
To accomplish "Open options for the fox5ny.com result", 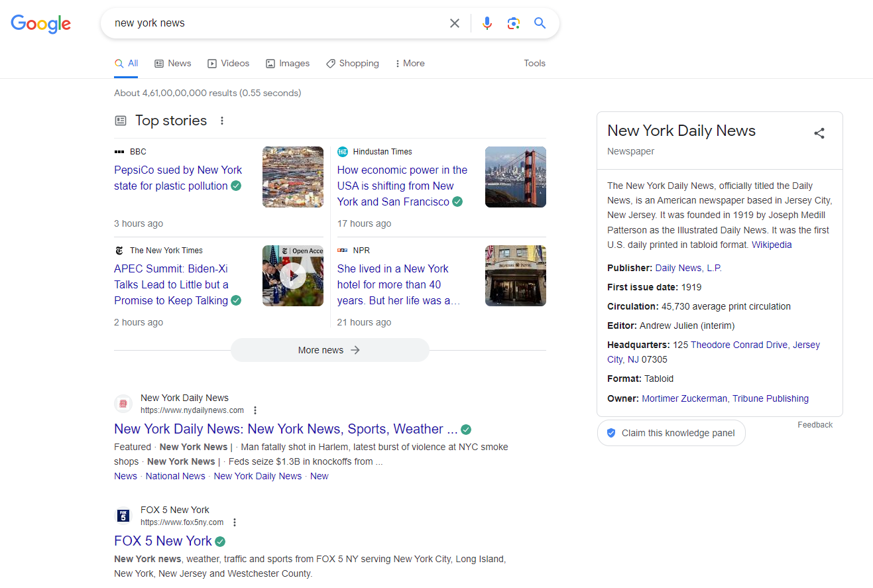I will point(235,522).
